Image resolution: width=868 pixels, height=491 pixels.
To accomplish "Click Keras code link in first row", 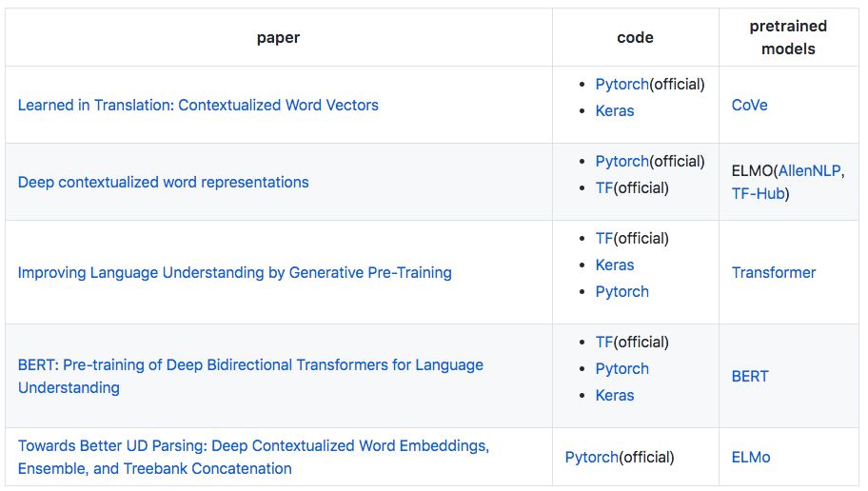I will tap(615, 110).
